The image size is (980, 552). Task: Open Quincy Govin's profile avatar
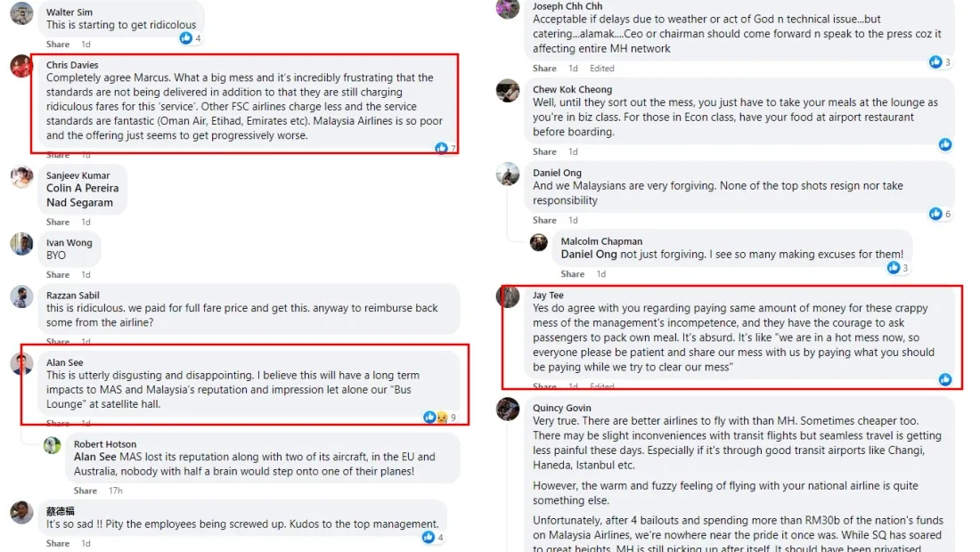click(x=508, y=409)
